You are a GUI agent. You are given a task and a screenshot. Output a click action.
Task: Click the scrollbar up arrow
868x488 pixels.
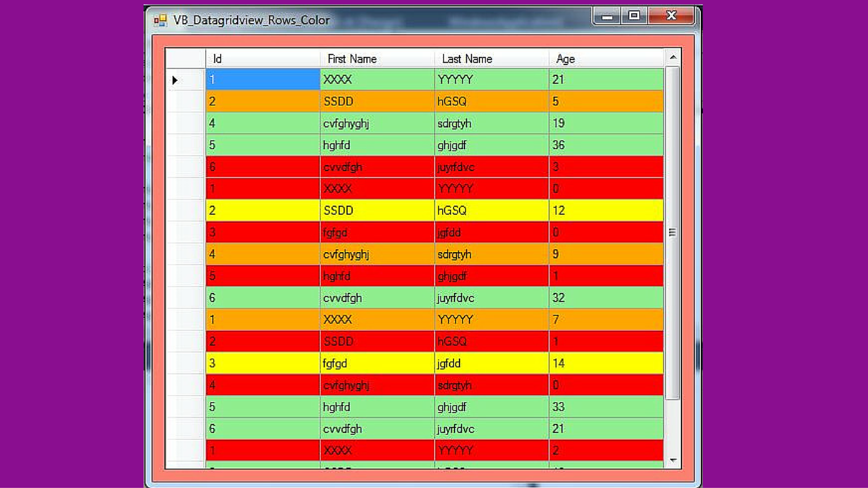click(x=672, y=56)
